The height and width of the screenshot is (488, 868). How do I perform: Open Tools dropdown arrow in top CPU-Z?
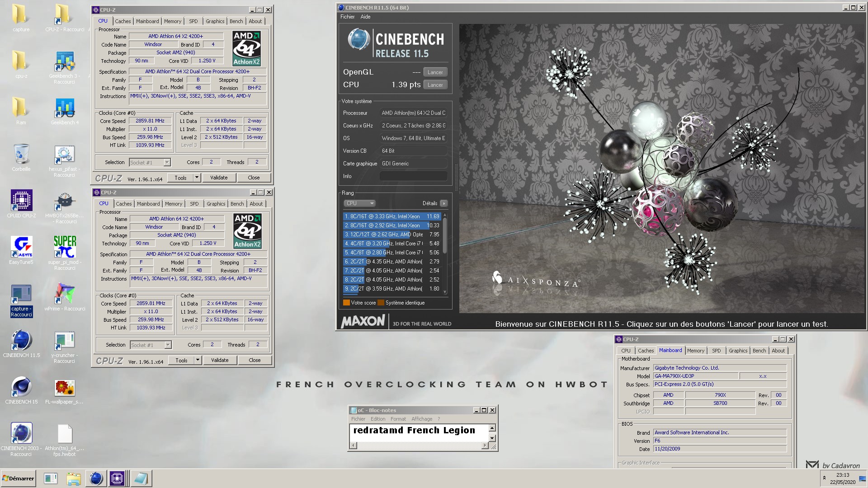coord(197,178)
